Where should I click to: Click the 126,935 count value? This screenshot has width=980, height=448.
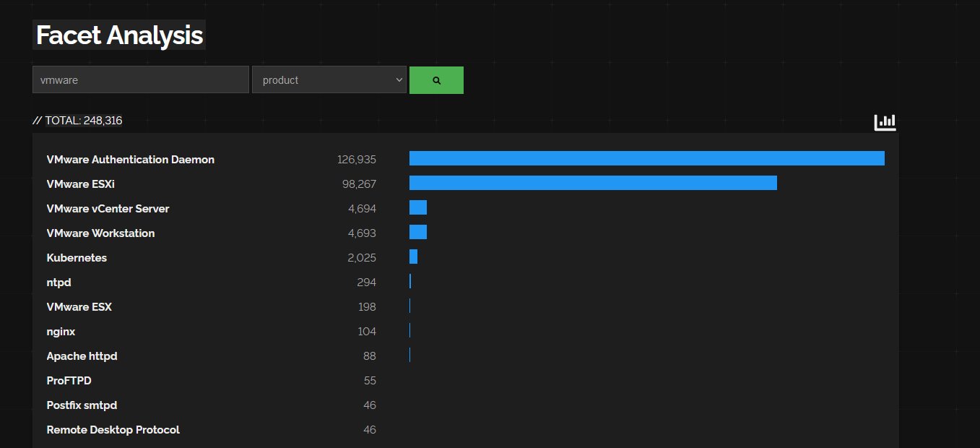click(357, 160)
